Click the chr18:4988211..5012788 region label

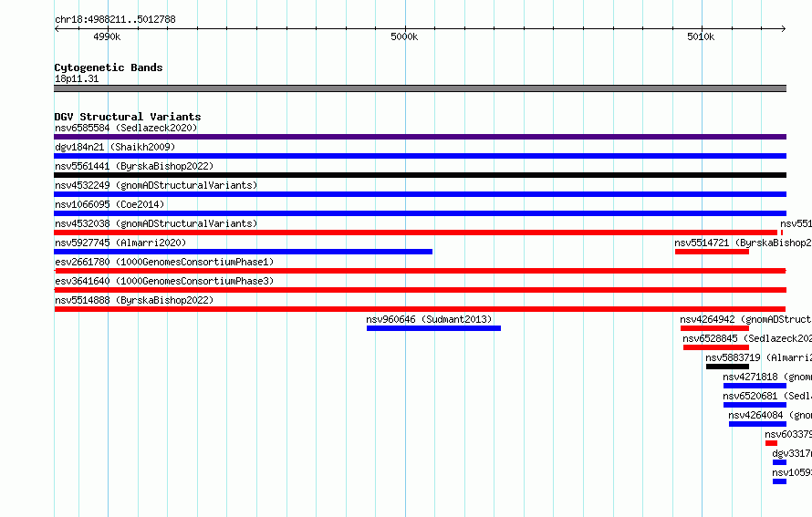tap(115, 19)
